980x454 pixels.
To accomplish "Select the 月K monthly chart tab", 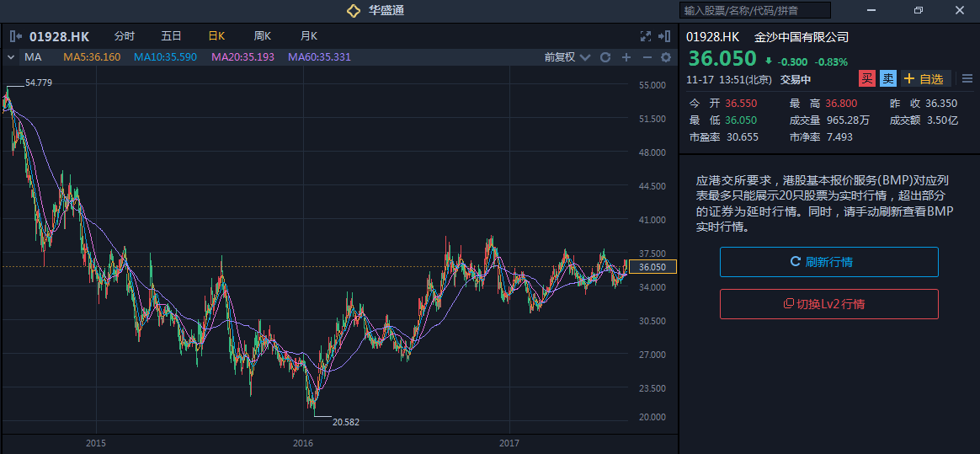I will point(308,36).
